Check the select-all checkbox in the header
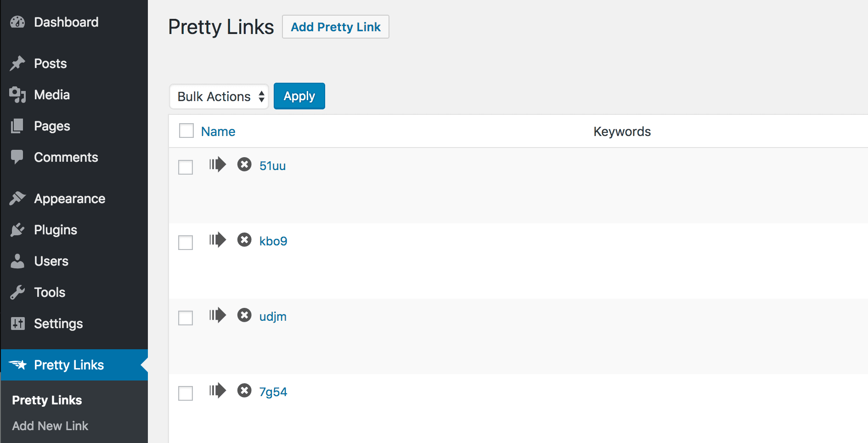Image resolution: width=868 pixels, height=443 pixels. coord(186,131)
